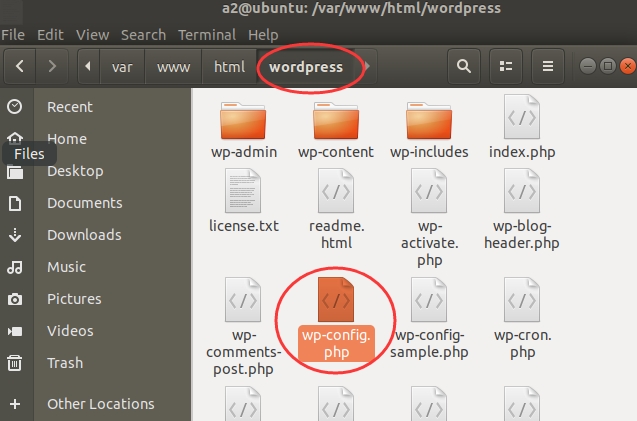The image size is (637, 421).
Task: Open the hamburger options menu
Action: (548, 66)
